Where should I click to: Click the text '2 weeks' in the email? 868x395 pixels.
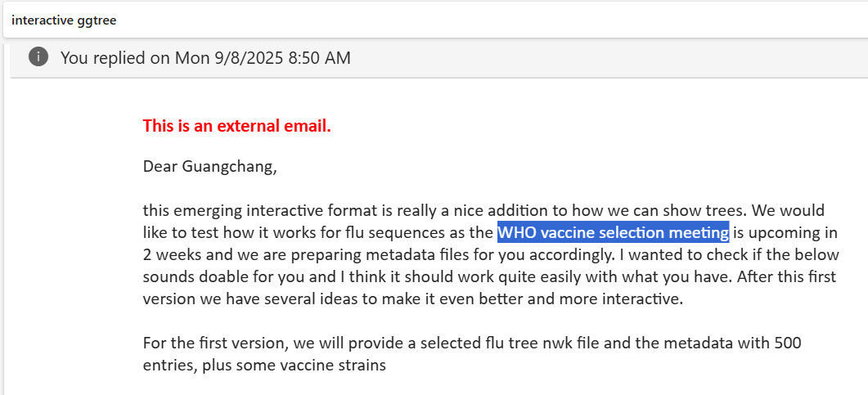(169, 254)
